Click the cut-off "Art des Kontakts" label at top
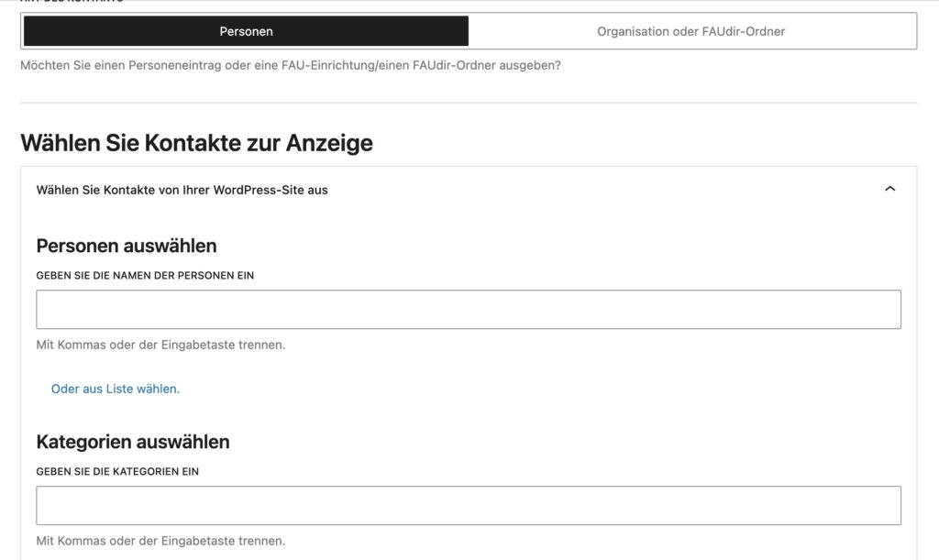The height and width of the screenshot is (560, 939). tap(72, 2)
